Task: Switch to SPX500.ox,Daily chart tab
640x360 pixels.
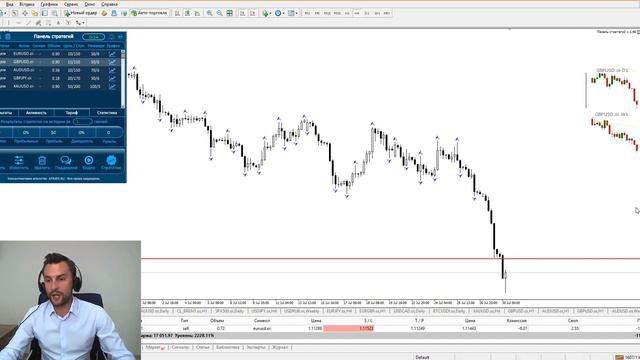Action: coord(229,311)
